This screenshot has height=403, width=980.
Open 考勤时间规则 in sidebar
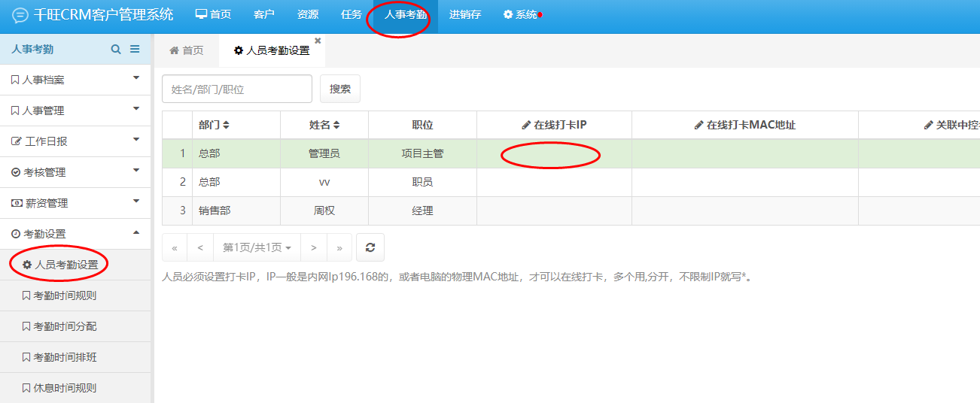(75, 295)
